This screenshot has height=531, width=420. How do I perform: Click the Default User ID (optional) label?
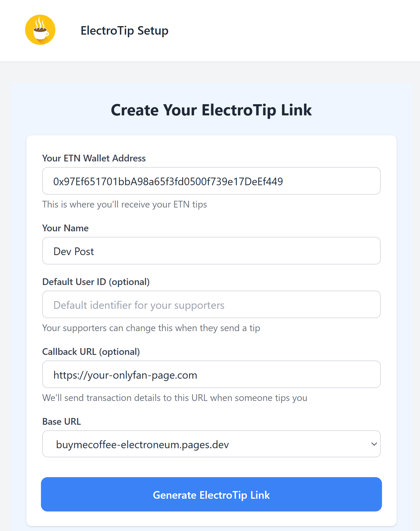96,282
